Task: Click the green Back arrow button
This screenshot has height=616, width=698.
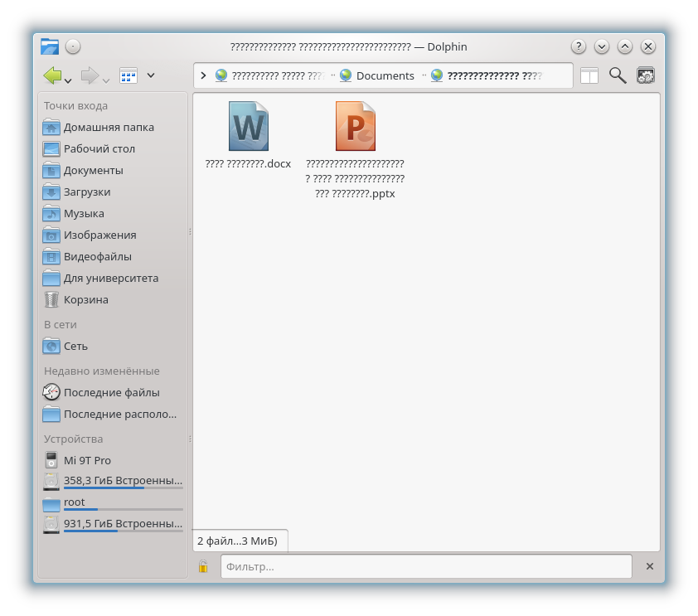Action: [52, 76]
